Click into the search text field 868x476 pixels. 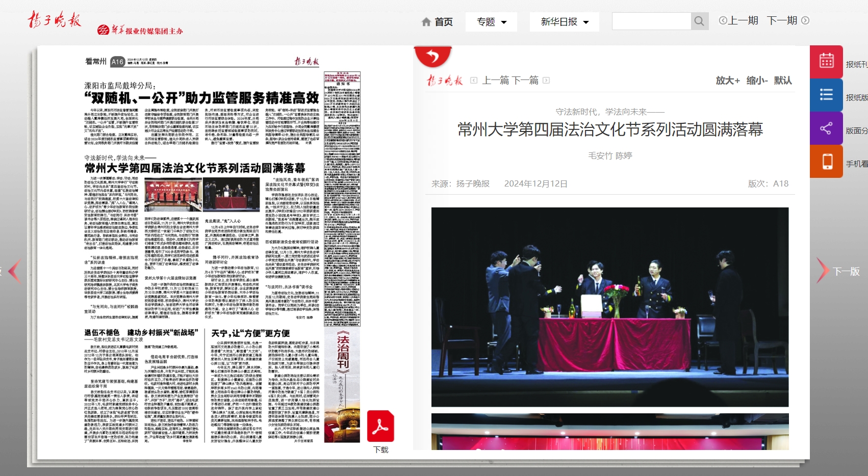[x=651, y=21]
